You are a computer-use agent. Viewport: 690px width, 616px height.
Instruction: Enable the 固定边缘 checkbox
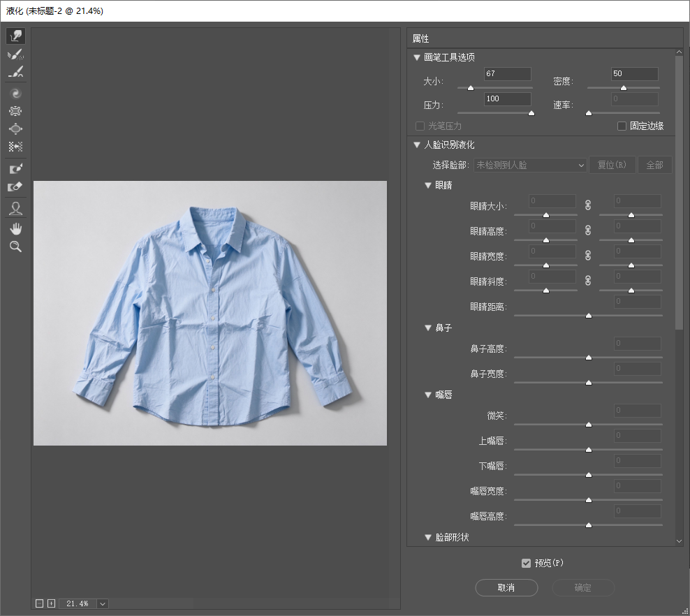click(x=622, y=126)
